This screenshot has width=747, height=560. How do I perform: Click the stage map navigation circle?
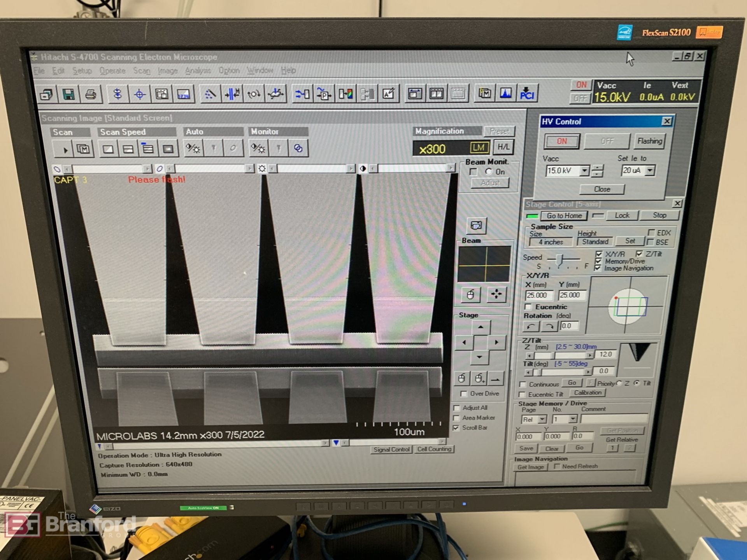627,306
